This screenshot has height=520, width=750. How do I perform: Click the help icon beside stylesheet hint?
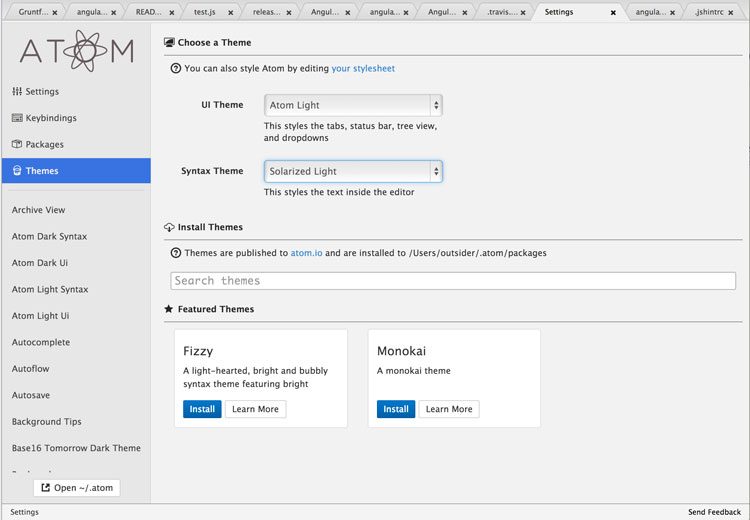click(176, 68)
